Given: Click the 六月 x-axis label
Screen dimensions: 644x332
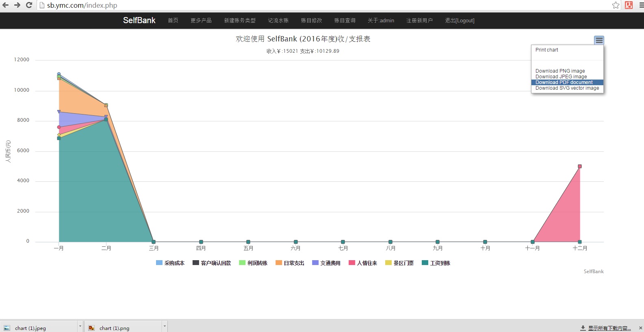Looking at the screenshot, I should [296, 248].
